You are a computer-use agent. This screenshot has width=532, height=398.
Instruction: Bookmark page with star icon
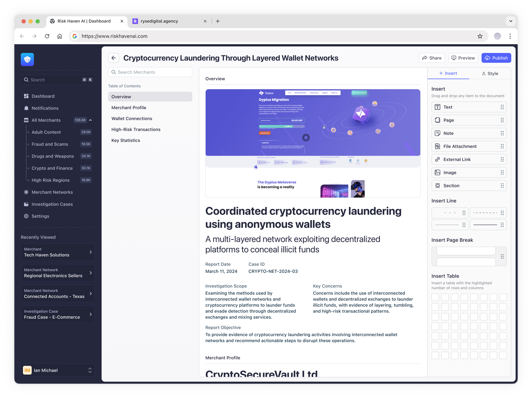coord(480,36)
